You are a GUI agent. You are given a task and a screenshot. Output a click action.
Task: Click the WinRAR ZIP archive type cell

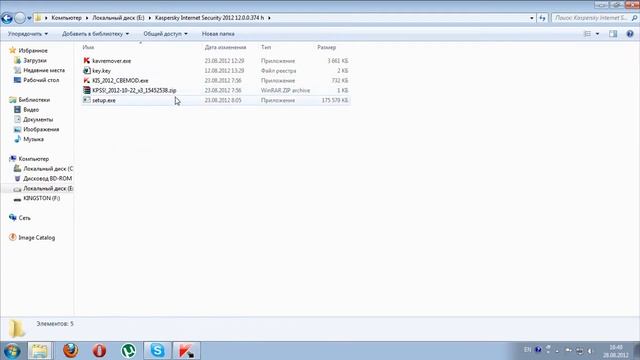pos(285,90)
